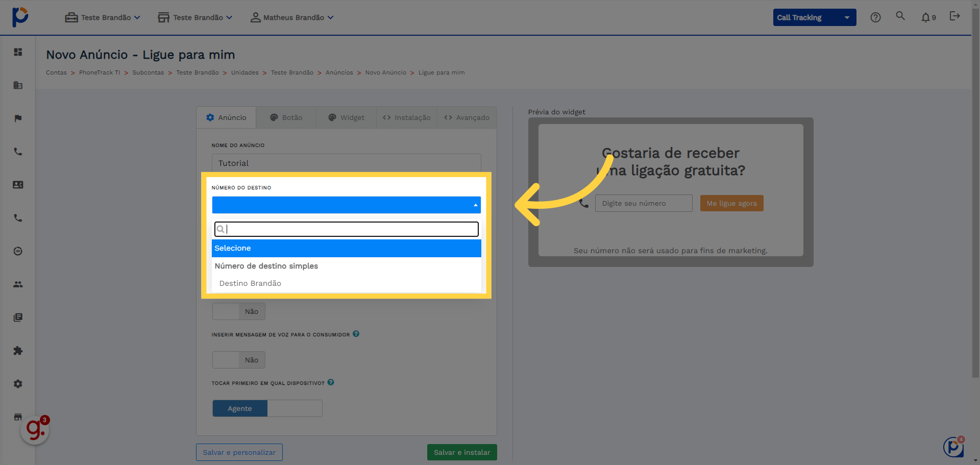Click Digite seu número preview input
980x465 pixels.
[644, 203]
